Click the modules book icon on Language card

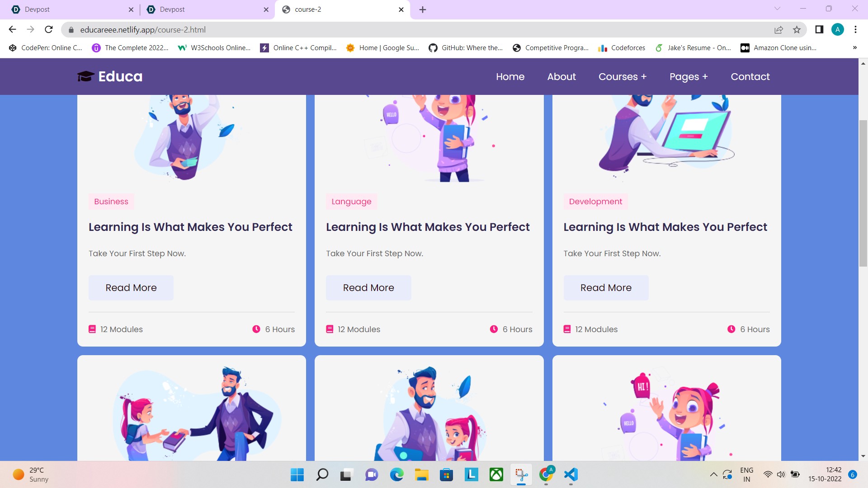coord(330,329)
